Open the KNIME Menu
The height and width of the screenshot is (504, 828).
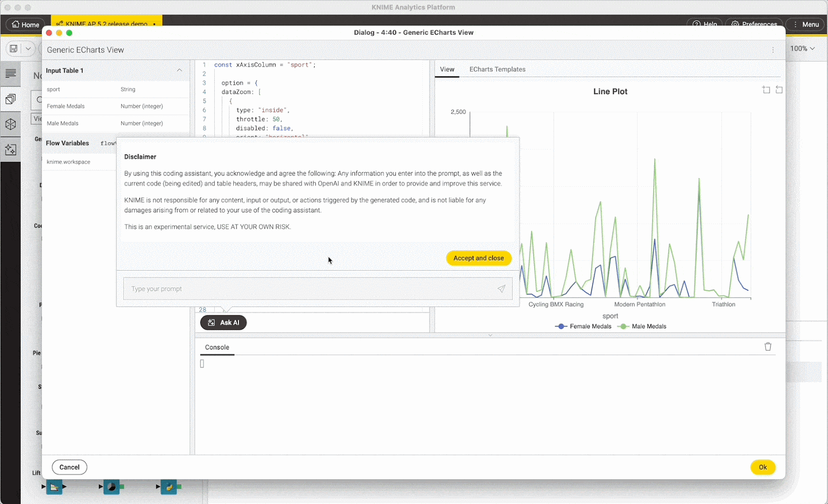(805, 24)
